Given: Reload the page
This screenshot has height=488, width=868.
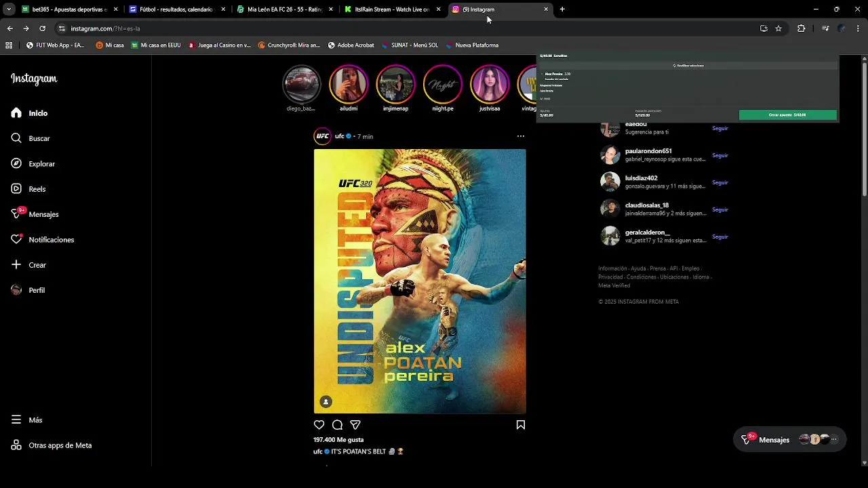Looking at the screenshot, I should pyautogui.click(x=42, y=28).
